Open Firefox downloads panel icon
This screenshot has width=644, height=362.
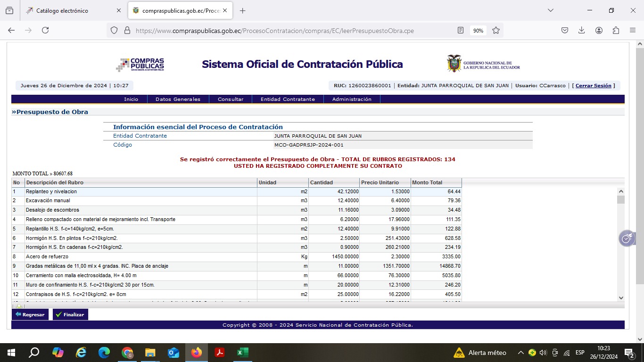point(582,30)
